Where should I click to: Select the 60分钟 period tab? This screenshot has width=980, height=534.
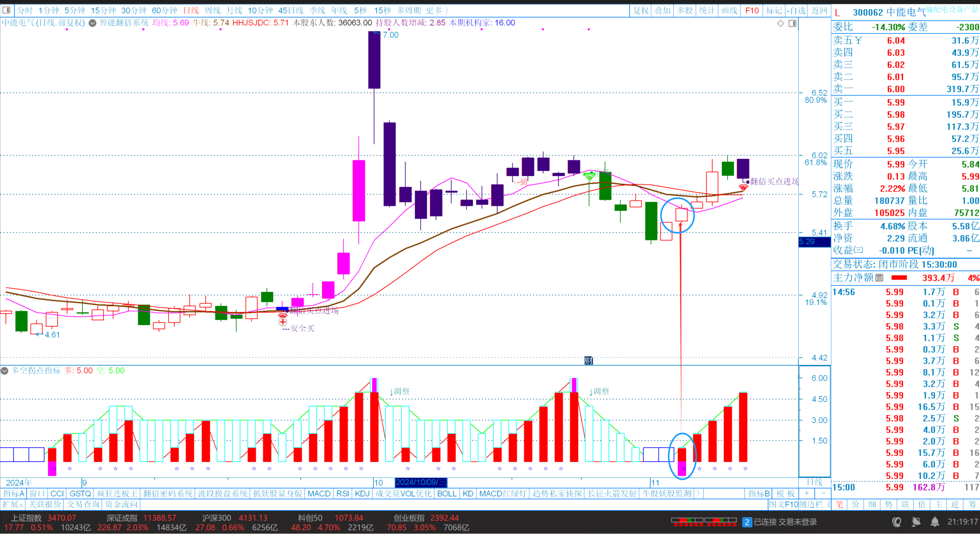click(164, 10)
